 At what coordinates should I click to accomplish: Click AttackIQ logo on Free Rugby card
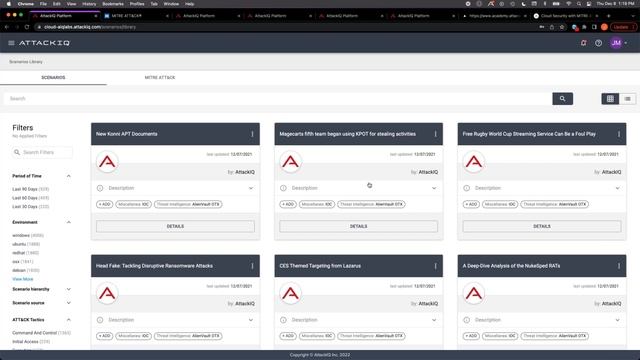[473, 162]
